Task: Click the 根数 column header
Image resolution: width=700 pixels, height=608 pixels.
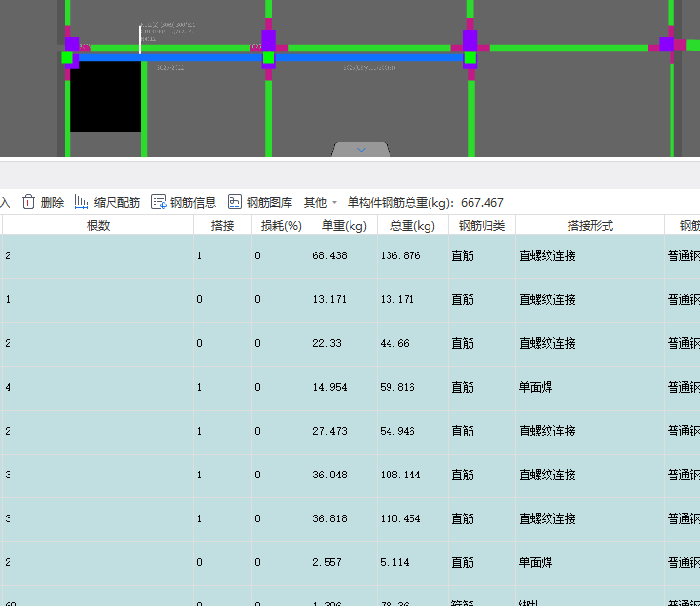Action: point(98,226)
